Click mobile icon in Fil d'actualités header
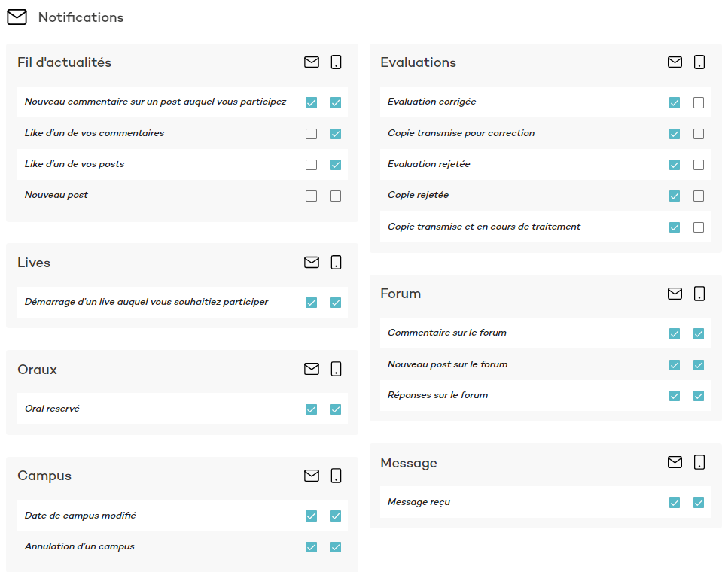The image size is (728, 572). (336, 62)
